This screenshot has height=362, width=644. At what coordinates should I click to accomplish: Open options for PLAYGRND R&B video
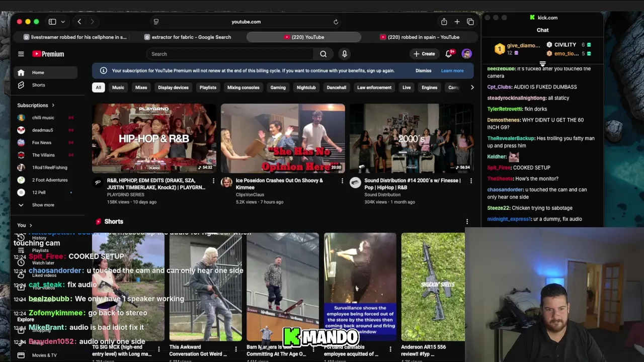[213, 181]
